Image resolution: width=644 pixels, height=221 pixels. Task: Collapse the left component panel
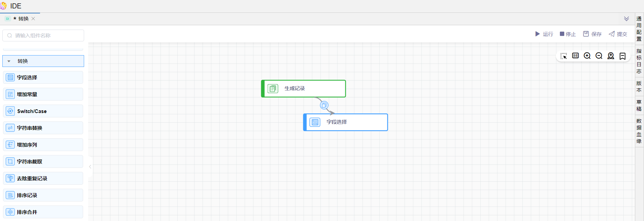click(x=90, y=167)
